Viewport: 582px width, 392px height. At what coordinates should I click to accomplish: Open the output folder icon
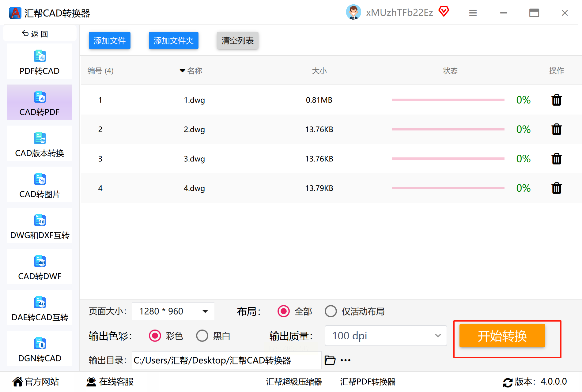[330, 360]
